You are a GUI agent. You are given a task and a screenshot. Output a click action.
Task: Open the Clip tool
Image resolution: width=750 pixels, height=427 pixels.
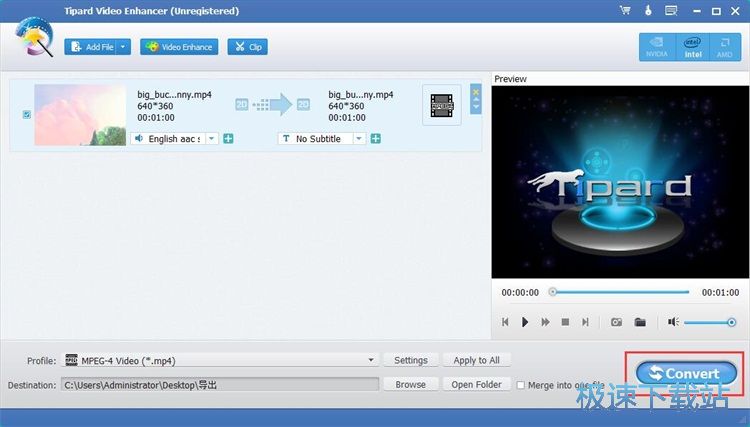coord(248,47)
